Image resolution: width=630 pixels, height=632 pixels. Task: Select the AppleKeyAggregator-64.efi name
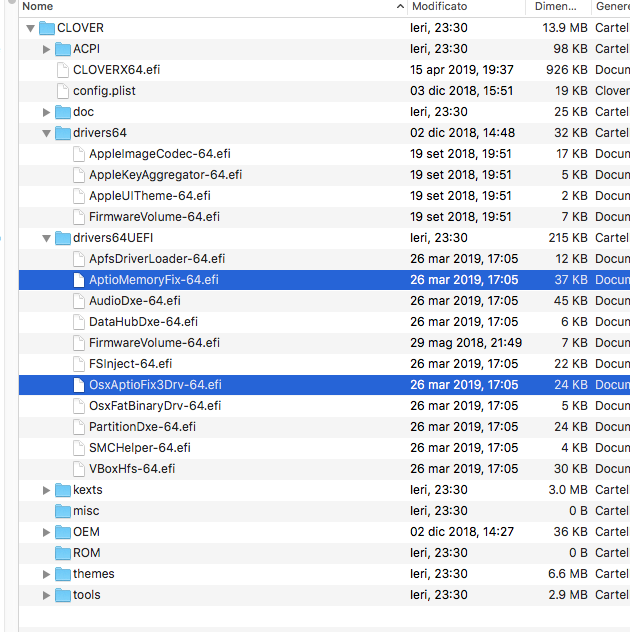pos(165,175)
